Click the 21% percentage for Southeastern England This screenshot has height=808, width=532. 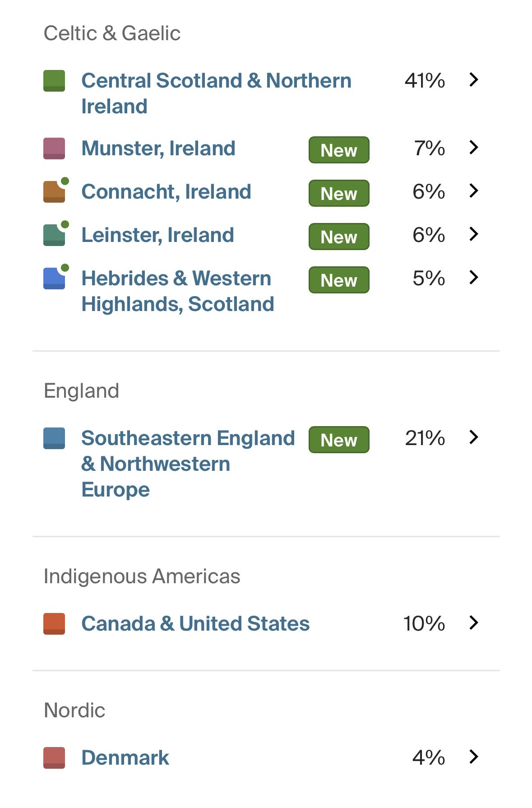point(425,438)
